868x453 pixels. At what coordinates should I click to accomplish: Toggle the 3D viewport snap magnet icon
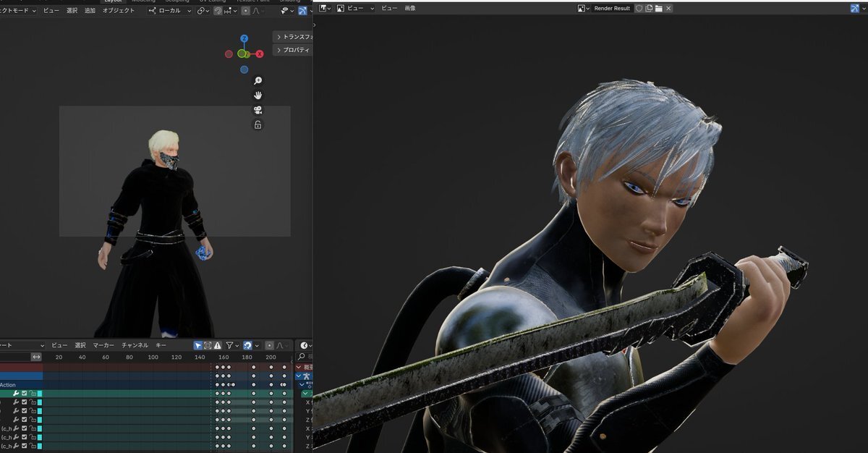[217, 11]
